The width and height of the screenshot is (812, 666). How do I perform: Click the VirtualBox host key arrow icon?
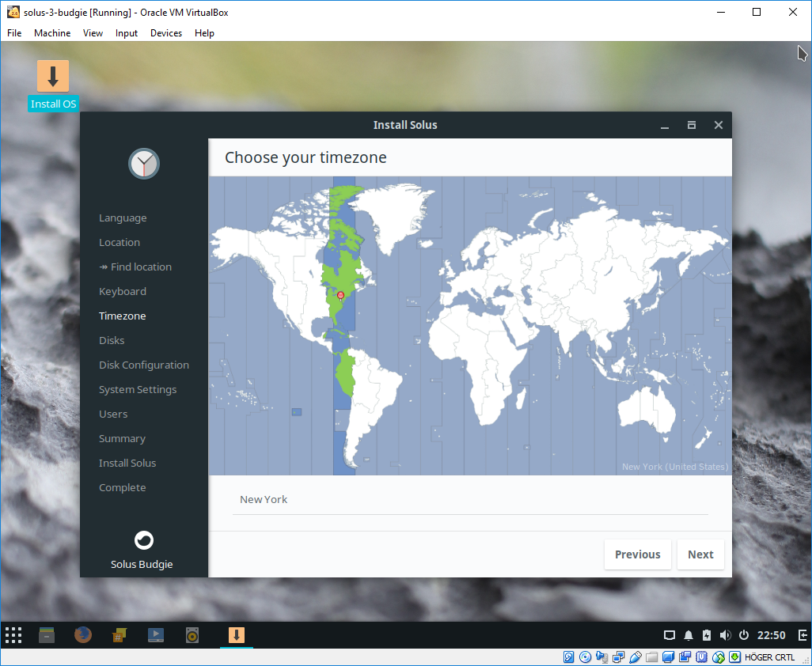point(734,657)
